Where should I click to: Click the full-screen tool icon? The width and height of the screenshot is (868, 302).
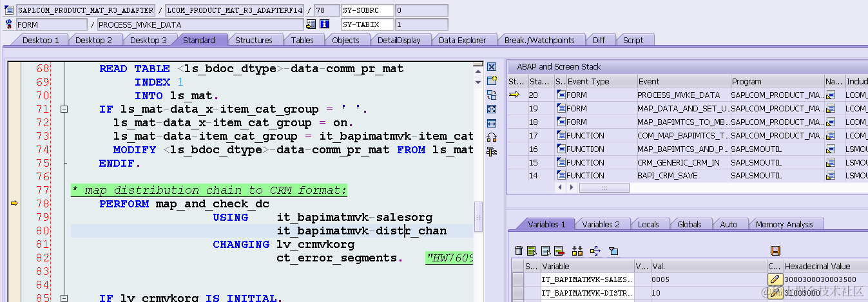[x=492, y=109]
